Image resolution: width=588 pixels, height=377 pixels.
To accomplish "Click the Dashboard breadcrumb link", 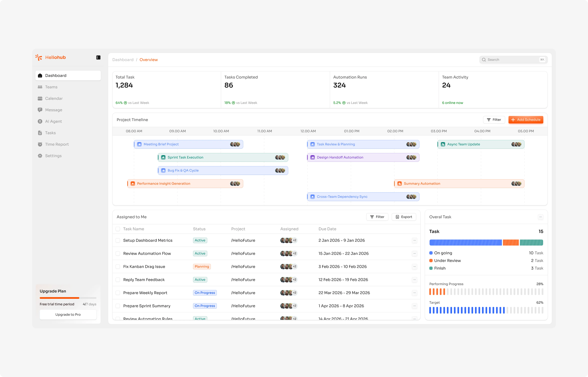I will point(123,60).
